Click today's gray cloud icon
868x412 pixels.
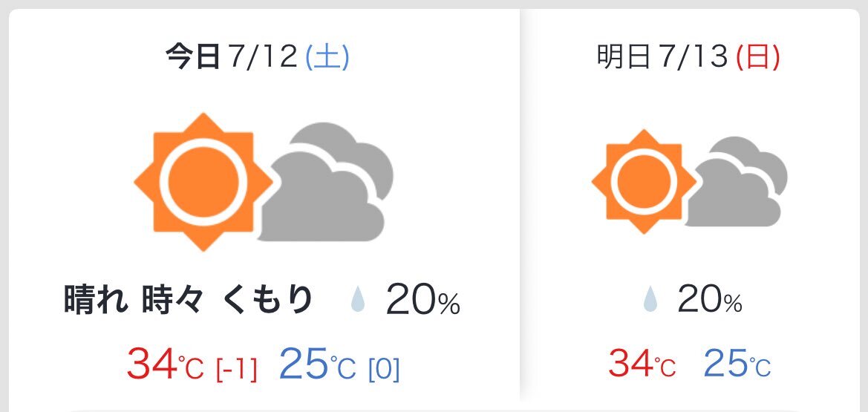click(x=327, y=182)
